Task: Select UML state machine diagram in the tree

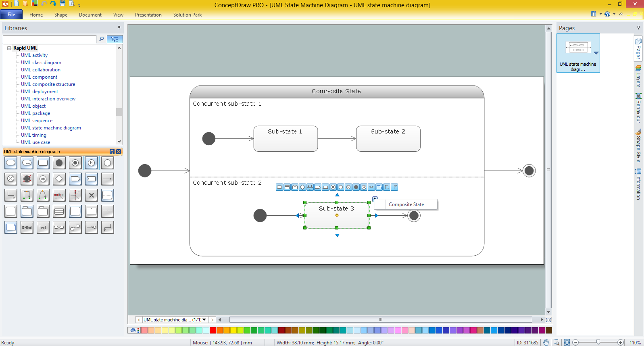Action: (51, 128)
